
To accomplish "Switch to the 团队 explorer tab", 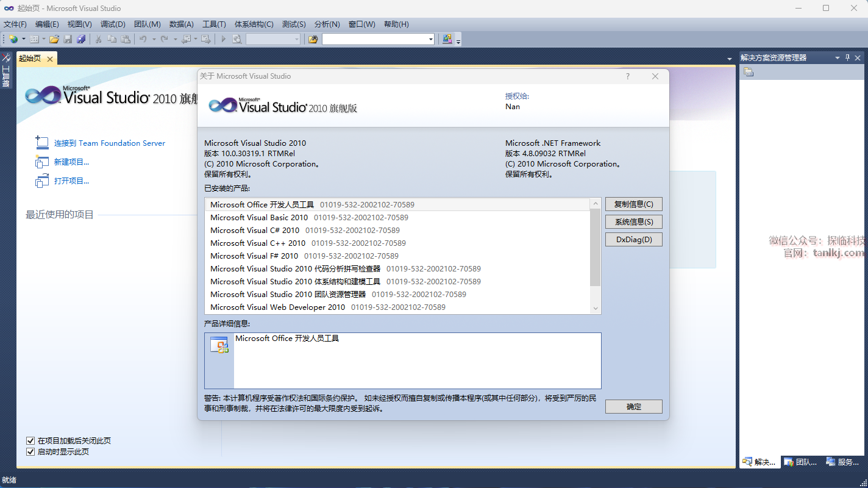I will tap(800, 462).
